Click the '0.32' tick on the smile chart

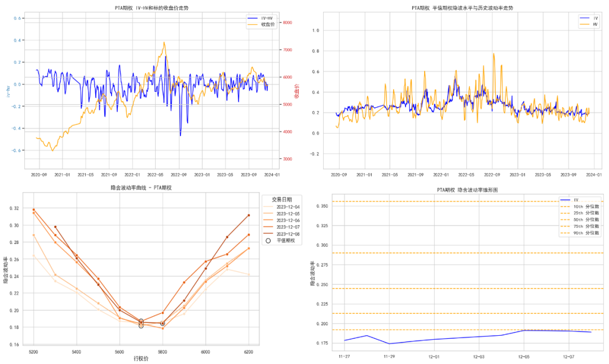14,208
